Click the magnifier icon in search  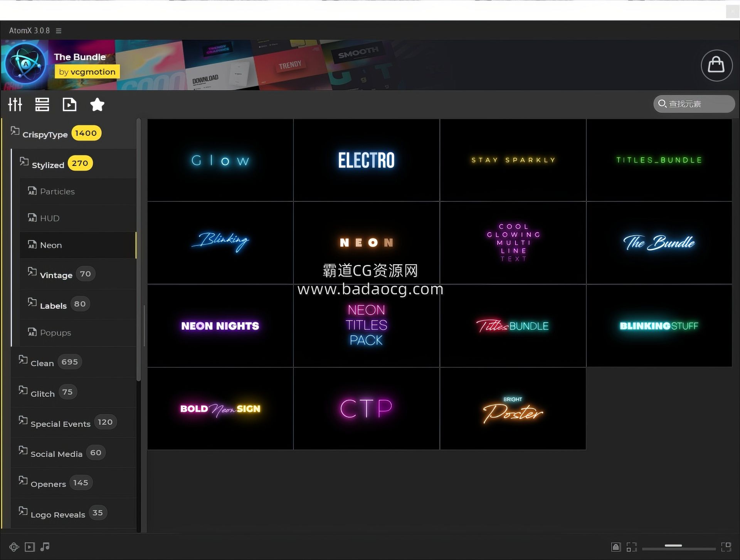(x=662, y=104)
